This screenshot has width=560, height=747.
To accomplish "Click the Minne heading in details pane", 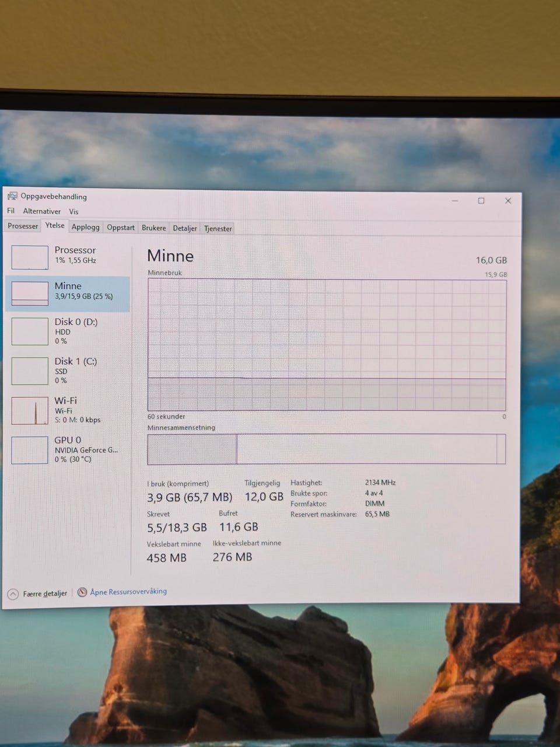I will [170, 256].
